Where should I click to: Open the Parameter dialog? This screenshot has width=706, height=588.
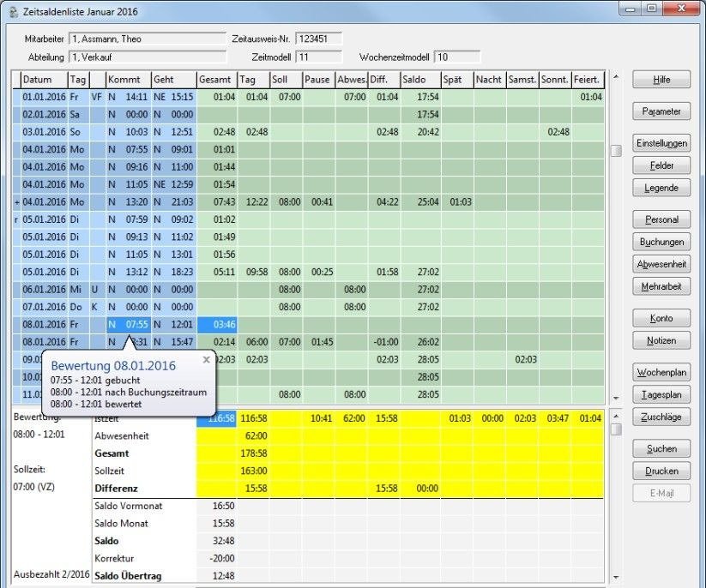(661, 111)
